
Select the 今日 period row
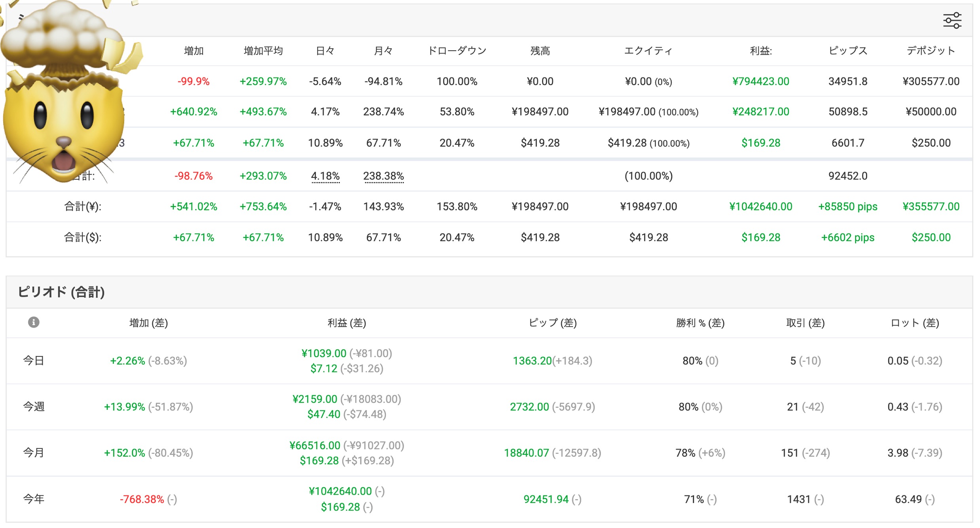(489, 361)
